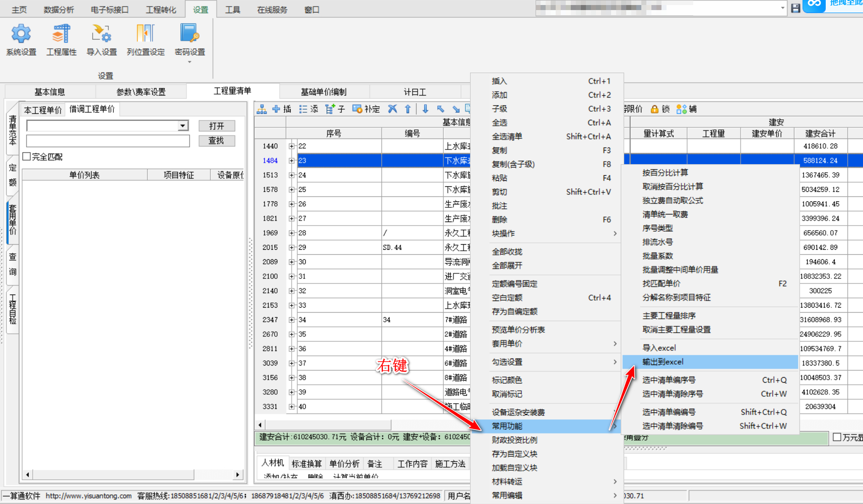Viewport: 863px width, 504px height.
Task: Switch to 本工程单价 tab
Action: pyautogui.click(x=43, y=110)
